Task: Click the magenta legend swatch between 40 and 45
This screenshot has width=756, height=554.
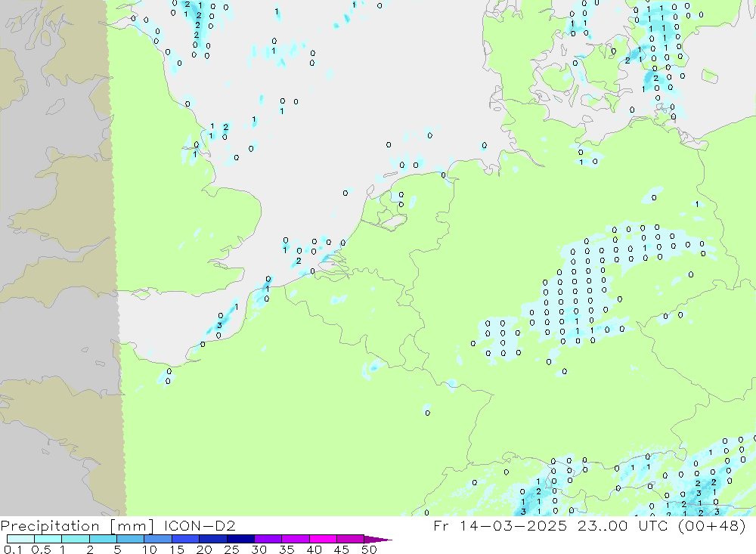Action: pyautogui.click(x=323, y=539)
